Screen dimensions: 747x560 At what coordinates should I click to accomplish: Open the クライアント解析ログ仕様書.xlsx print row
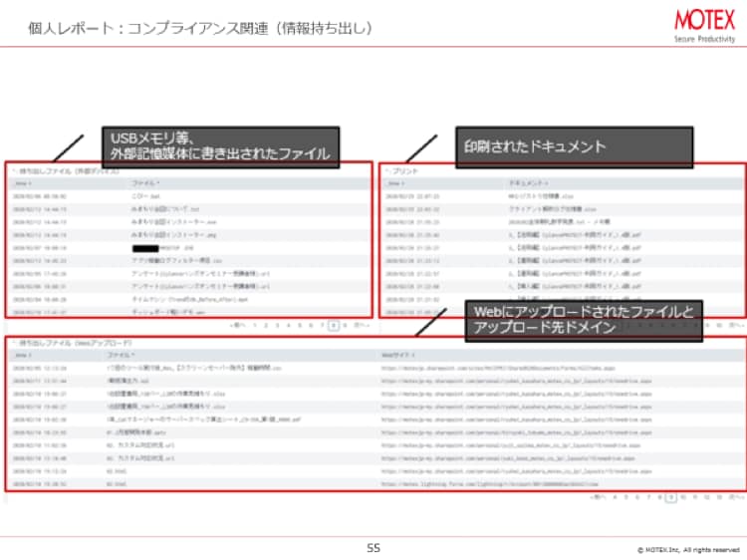552,210
